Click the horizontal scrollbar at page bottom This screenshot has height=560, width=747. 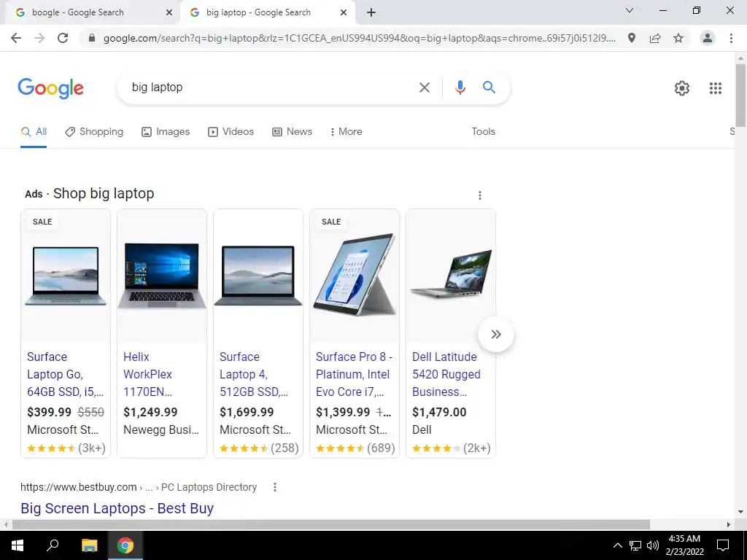point(331,524)
